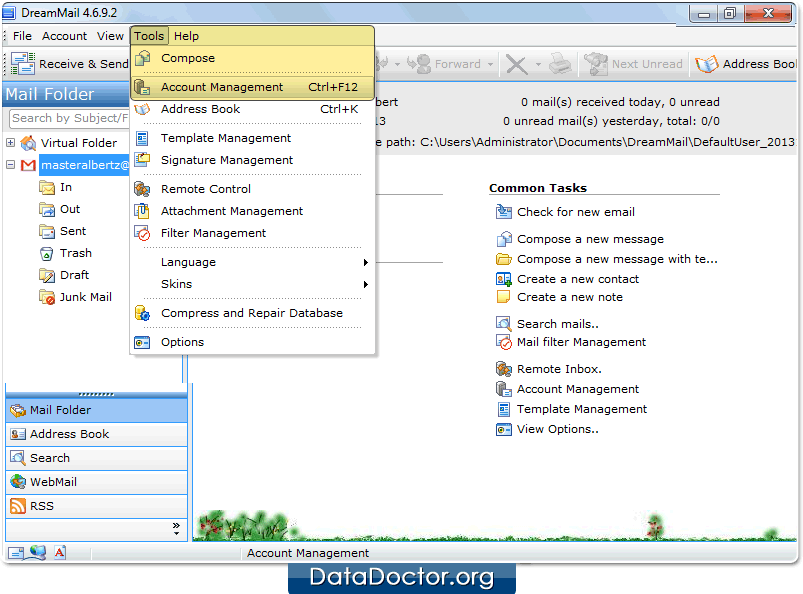Click the Create a new contact icon
The width and height of the screenshot is (803, 594).
click(x=504, y=279)
